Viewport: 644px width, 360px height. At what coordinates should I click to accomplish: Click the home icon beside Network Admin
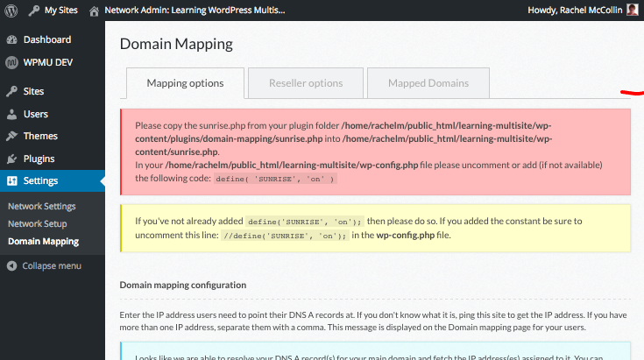point(94,11)
